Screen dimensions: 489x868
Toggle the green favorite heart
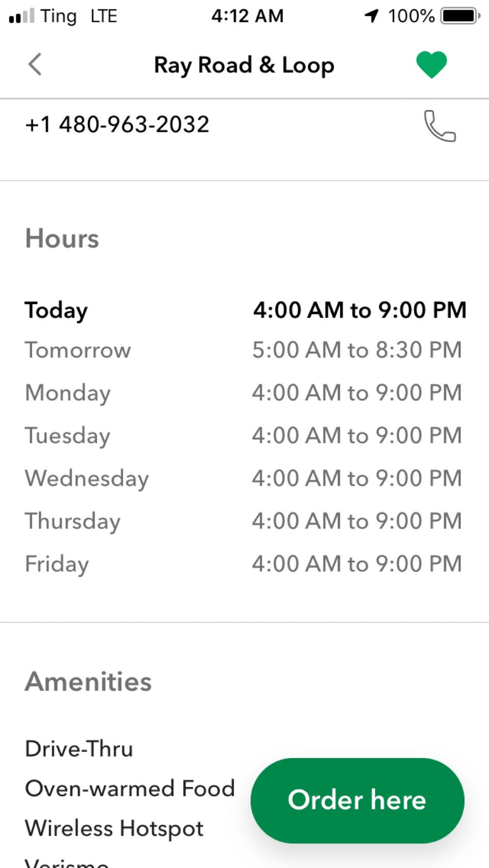click(x=431, y=65)
